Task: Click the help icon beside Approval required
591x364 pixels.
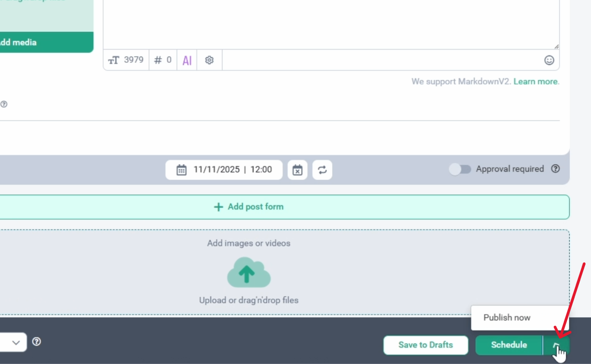Action: 555,169
